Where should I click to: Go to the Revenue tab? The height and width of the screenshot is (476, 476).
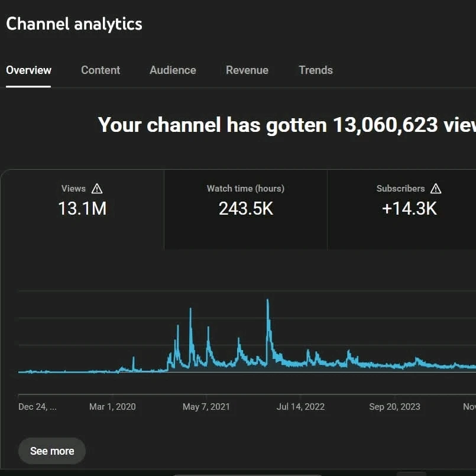coord(247,70)
